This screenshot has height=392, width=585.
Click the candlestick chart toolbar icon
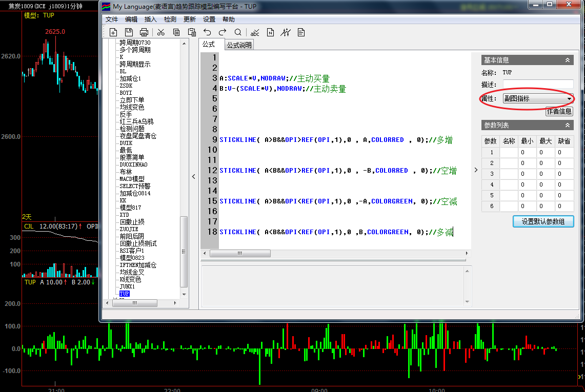point(286,32)
